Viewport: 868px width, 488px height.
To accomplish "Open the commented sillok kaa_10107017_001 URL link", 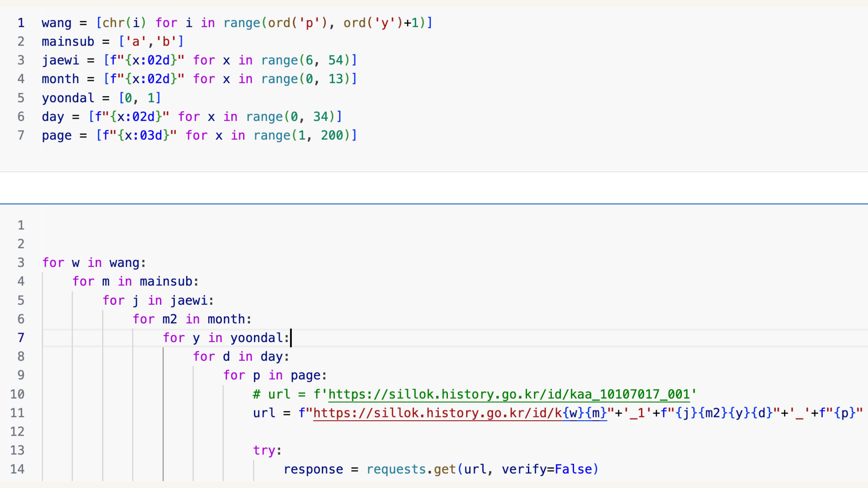I will 509,394.
